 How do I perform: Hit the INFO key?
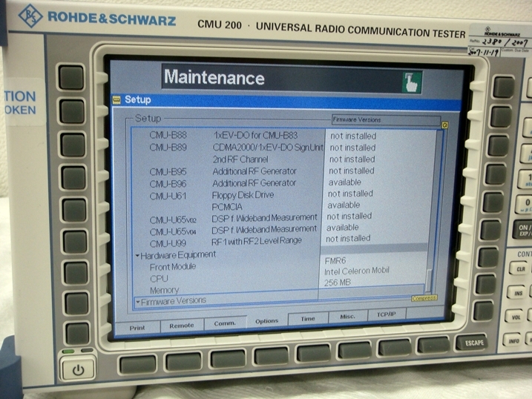513,340
